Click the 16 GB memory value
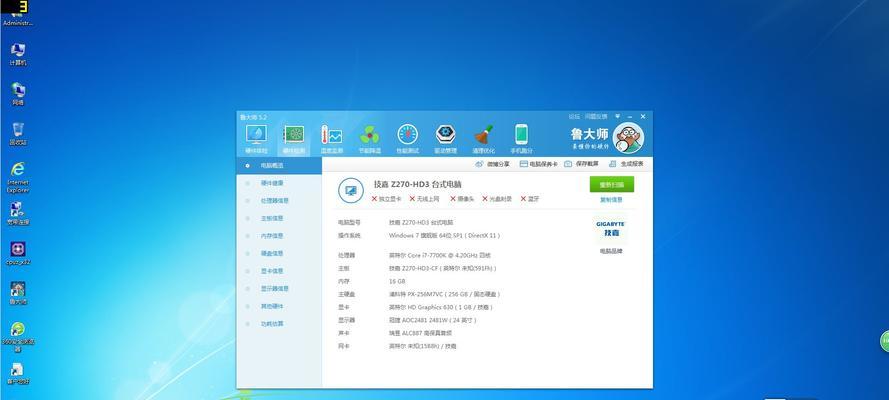Screen dimensions: 889x400 coord(397,281)
